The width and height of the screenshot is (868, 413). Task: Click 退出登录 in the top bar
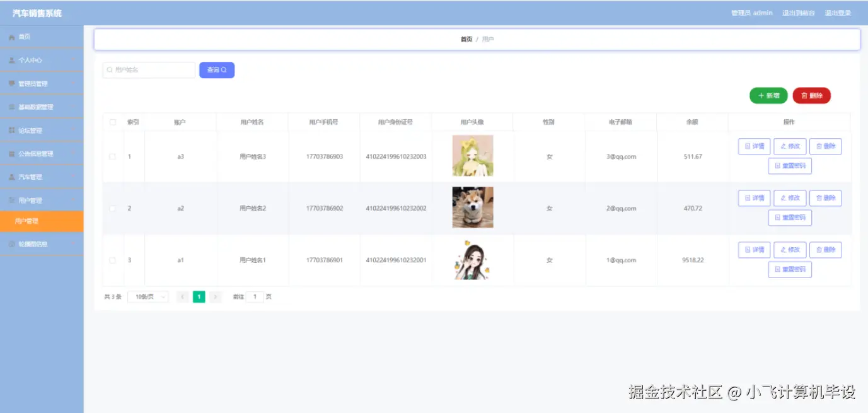[837, 12]
